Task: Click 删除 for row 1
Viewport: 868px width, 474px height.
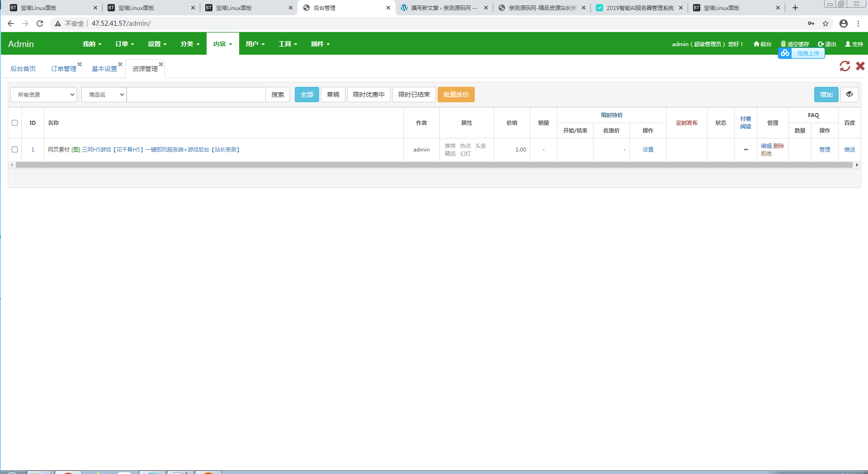Action: coord(778,146)
